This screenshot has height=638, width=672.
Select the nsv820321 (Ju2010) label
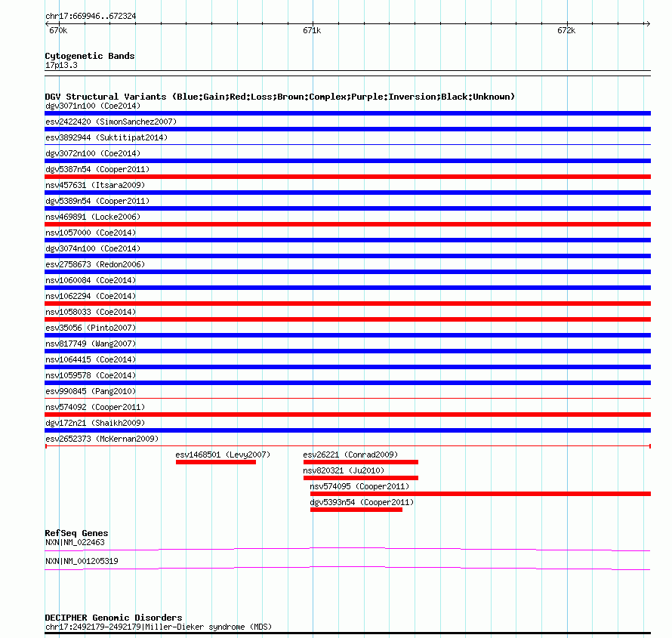[x=344, y=470]
